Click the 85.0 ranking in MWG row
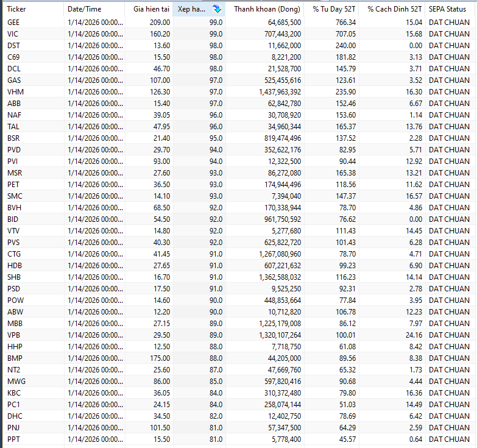The image size is (477, 448). point(216,381)
